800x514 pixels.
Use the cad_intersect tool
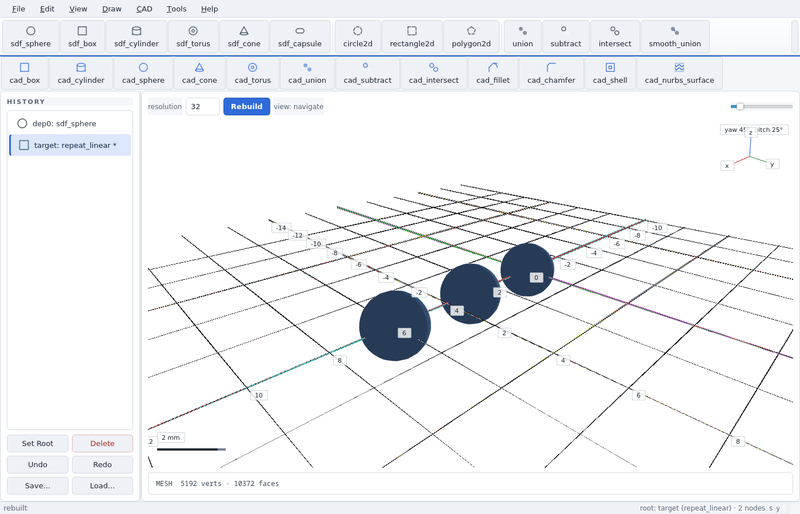click(x=434, y=74)
